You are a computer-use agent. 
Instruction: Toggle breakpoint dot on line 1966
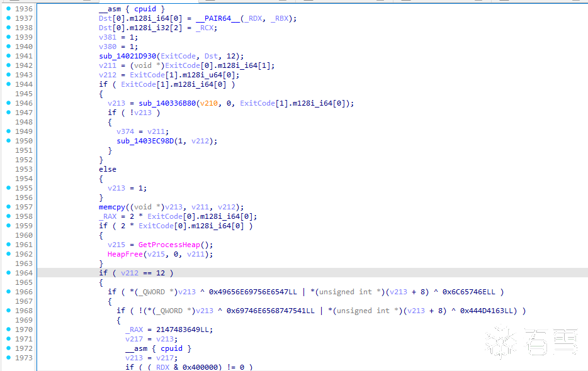9,292
